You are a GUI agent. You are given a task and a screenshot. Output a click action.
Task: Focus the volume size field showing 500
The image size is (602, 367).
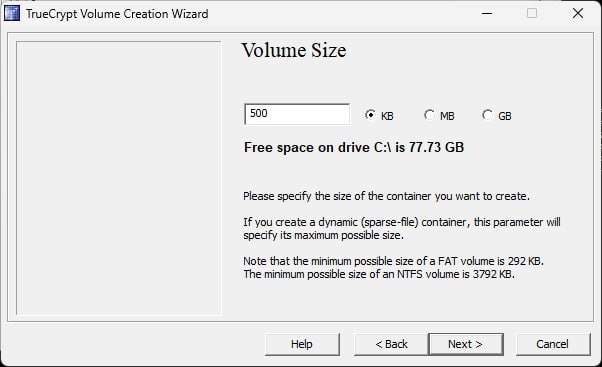(297, 114)
